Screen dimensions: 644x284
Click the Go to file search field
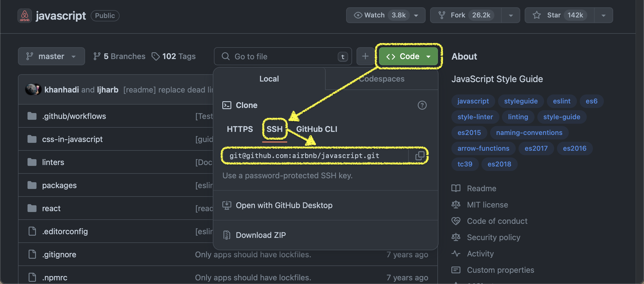pos(283,56)
